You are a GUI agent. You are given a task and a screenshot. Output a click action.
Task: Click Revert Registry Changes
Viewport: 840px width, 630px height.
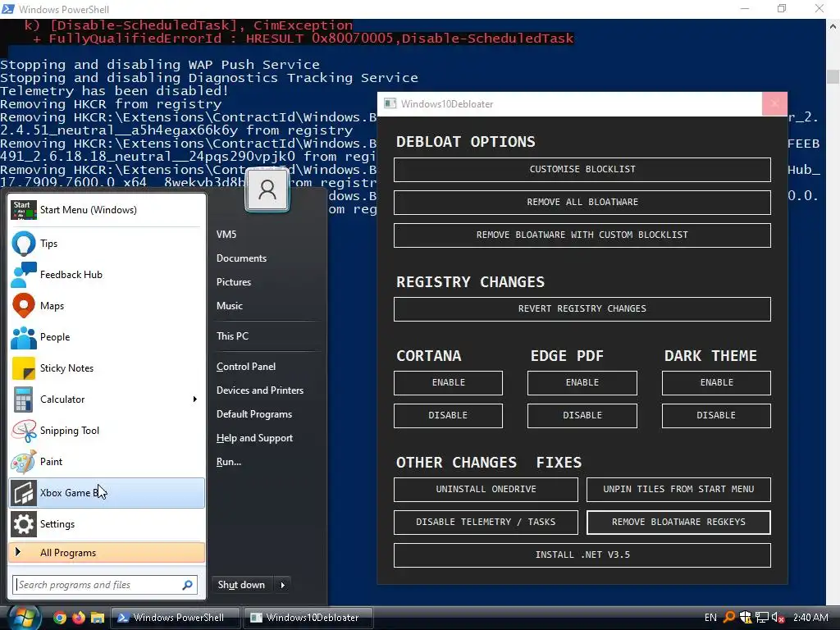582,309
